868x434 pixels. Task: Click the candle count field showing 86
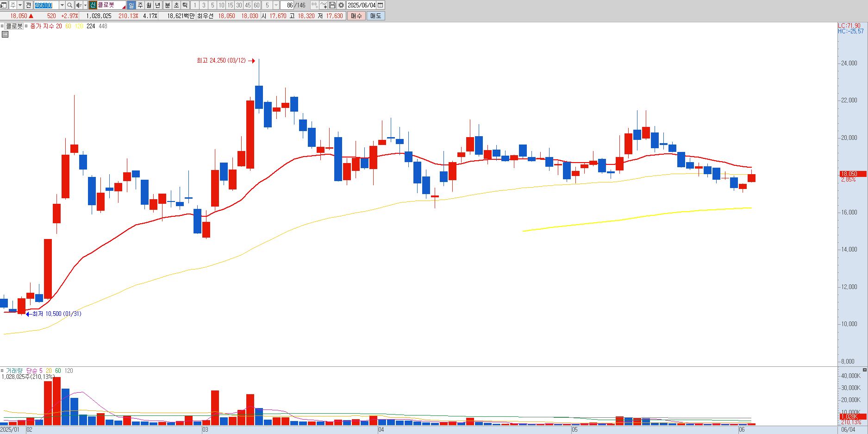287,5
